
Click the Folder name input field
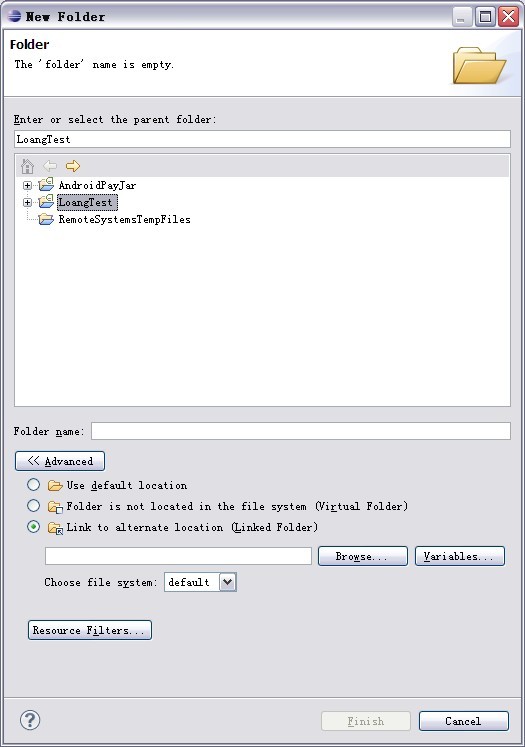pyautogui.click(x=301, y=431)
